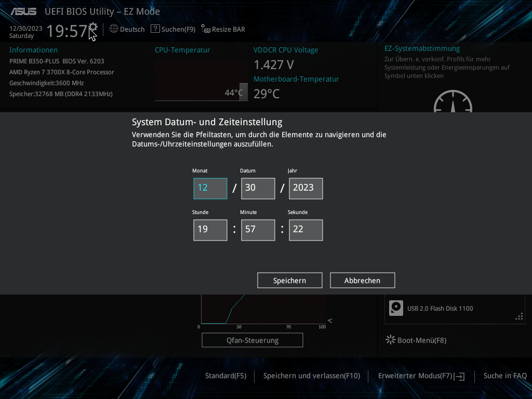The image size is (532, 399).
Task: Select the Monat field showing 12
Action: (210, 188)
